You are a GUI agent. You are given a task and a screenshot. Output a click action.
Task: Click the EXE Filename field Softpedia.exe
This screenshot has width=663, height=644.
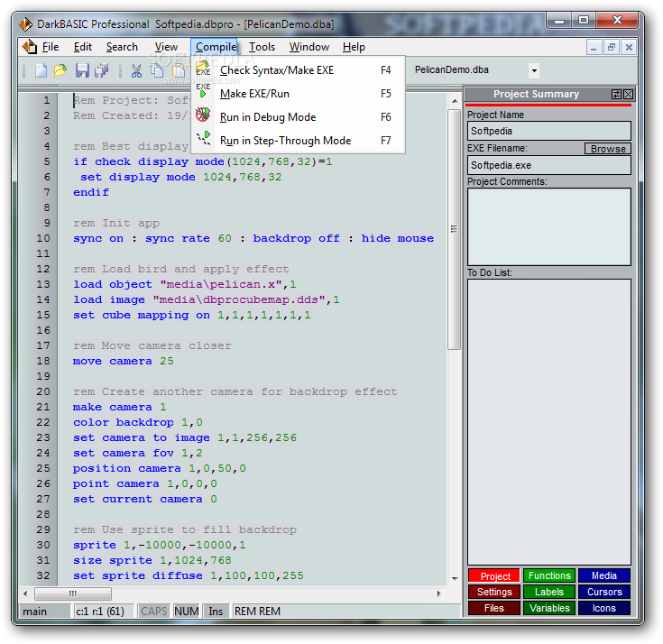click(x=548, y=165)
